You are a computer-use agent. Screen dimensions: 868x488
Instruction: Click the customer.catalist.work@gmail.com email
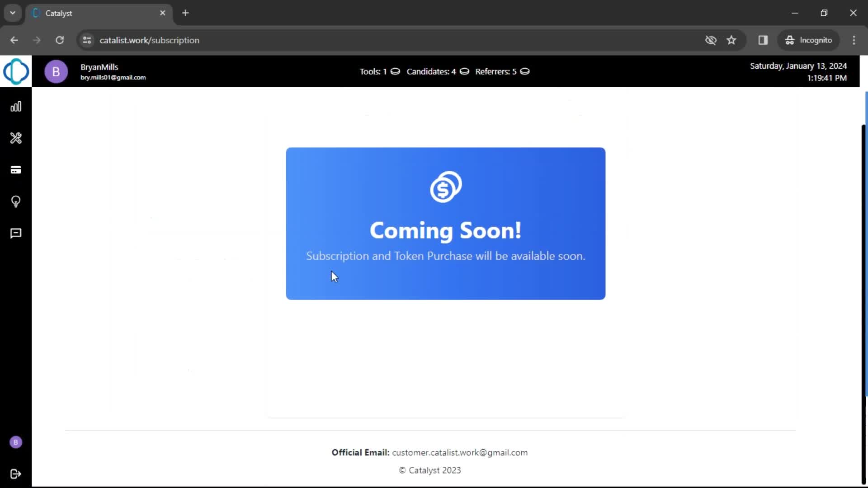click(x=460, y=452)
